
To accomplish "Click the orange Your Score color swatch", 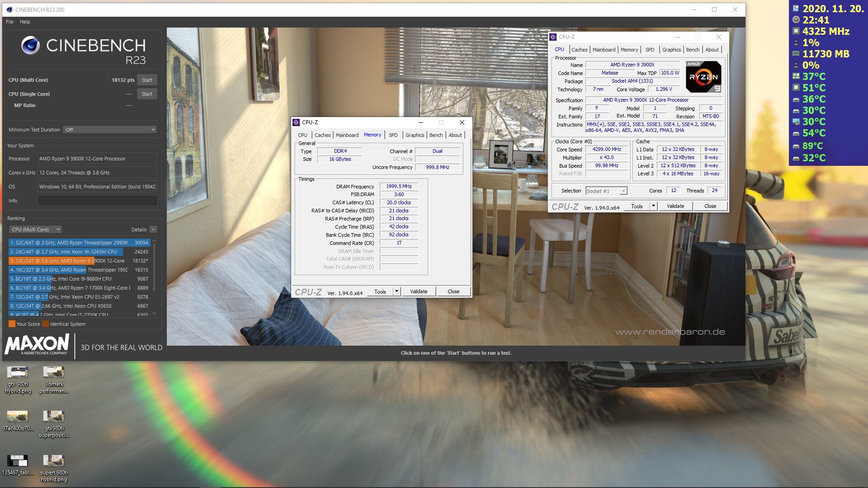I will tap(12, 324).
